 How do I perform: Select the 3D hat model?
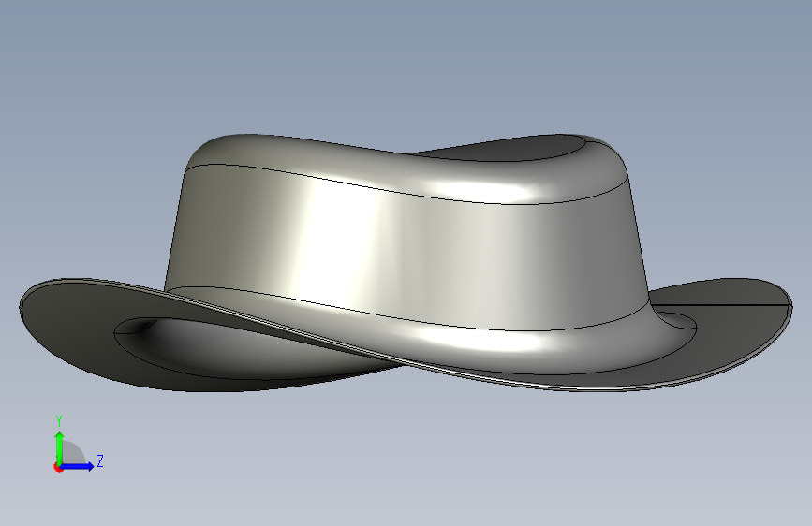(406, 263)
